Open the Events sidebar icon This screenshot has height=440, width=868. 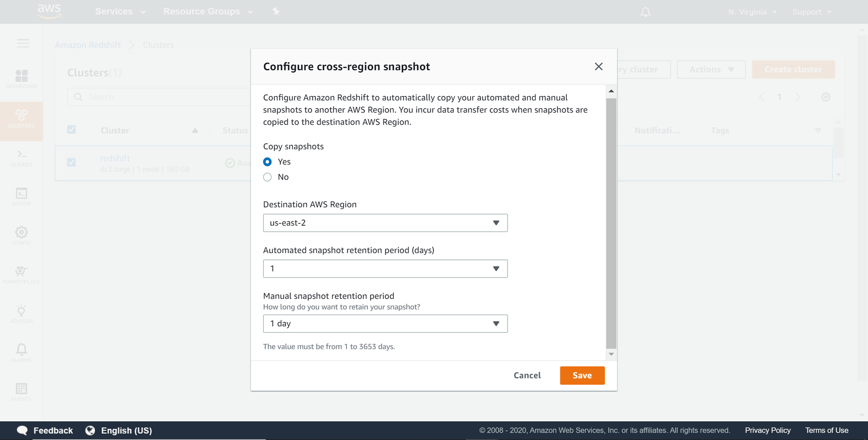point(21,392)
